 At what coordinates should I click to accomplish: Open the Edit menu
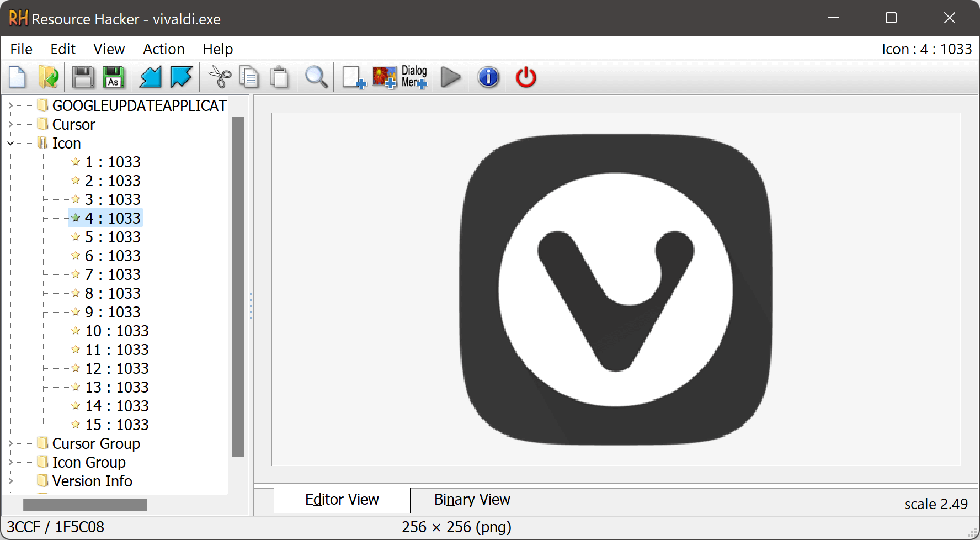(x=63, y=49)
